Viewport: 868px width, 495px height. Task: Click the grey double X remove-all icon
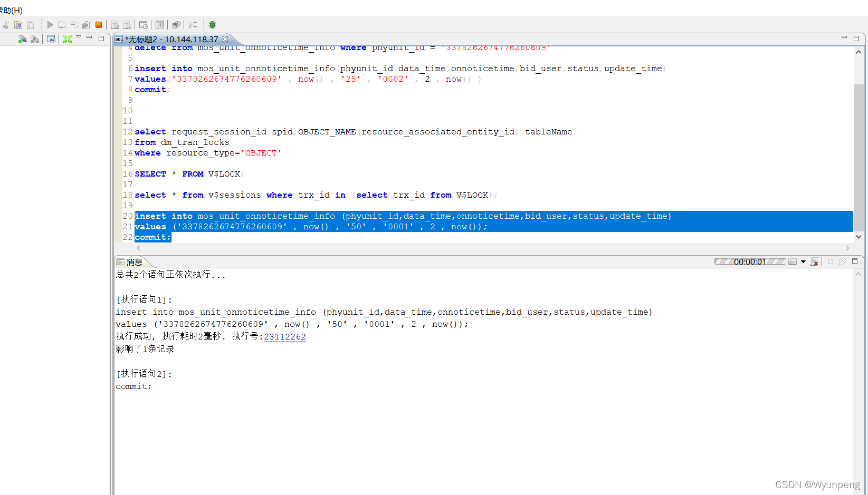[843, 261]
